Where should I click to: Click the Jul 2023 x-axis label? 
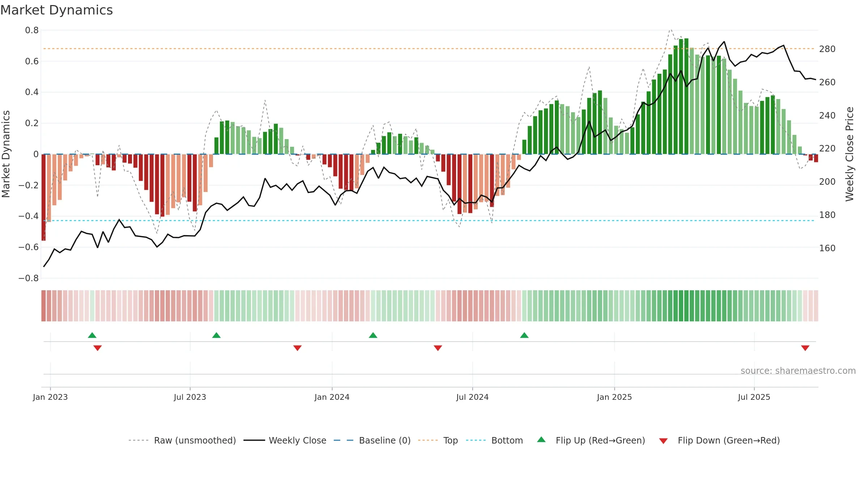point(190,397)
